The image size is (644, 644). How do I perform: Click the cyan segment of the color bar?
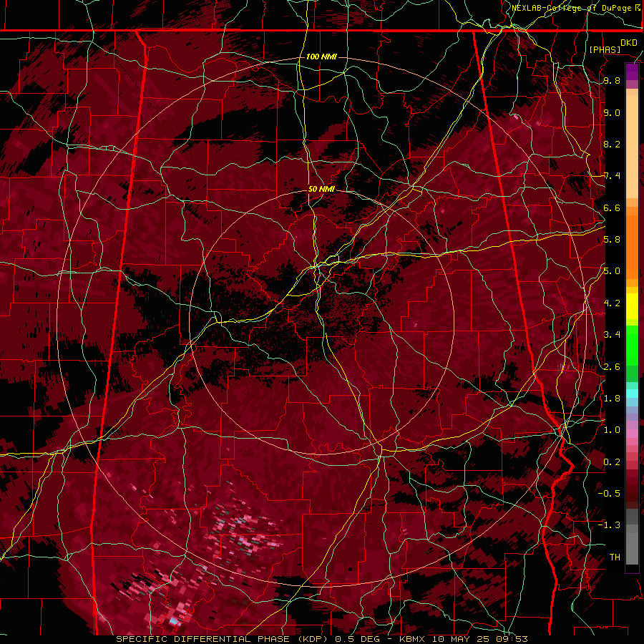[632, 393]
